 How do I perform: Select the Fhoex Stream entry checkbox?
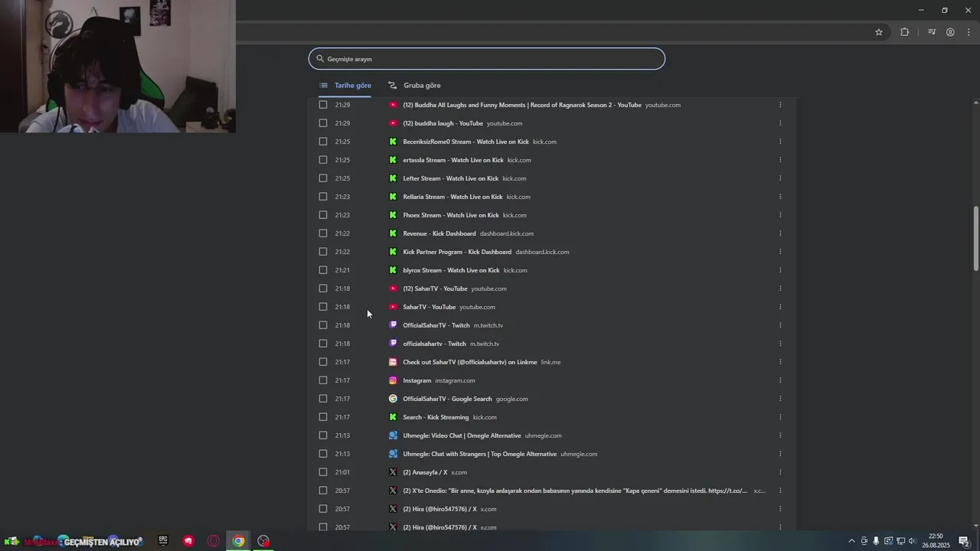[x=323, y=215]
